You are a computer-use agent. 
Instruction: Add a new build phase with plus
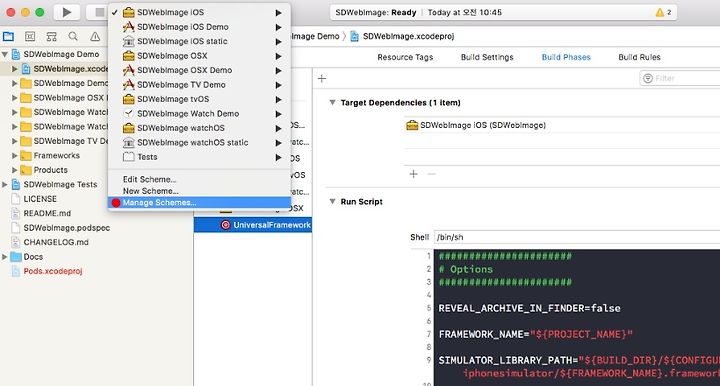click(x=322, y=78)
